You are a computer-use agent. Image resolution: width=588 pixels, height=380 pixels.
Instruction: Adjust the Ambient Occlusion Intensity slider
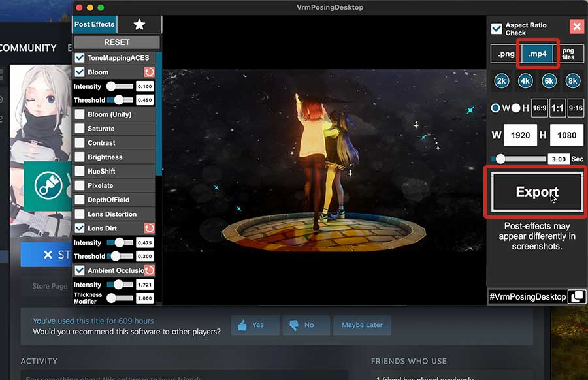120,285
